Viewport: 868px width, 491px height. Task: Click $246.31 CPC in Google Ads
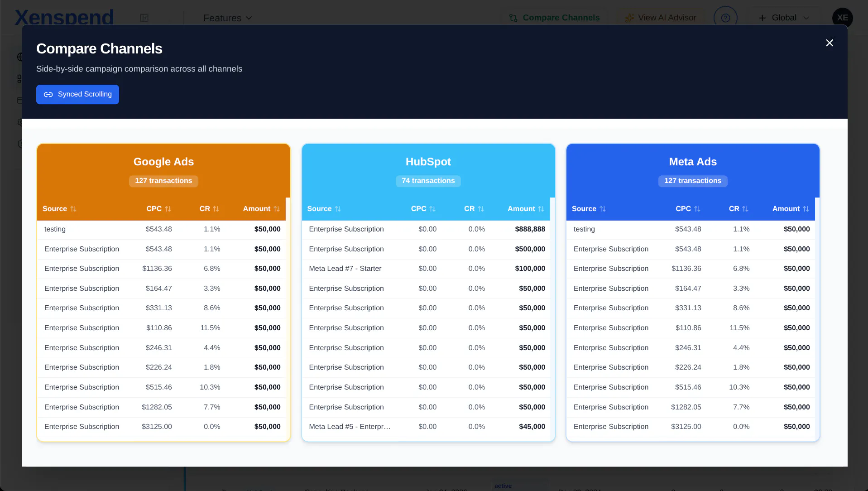coord(158,348)
